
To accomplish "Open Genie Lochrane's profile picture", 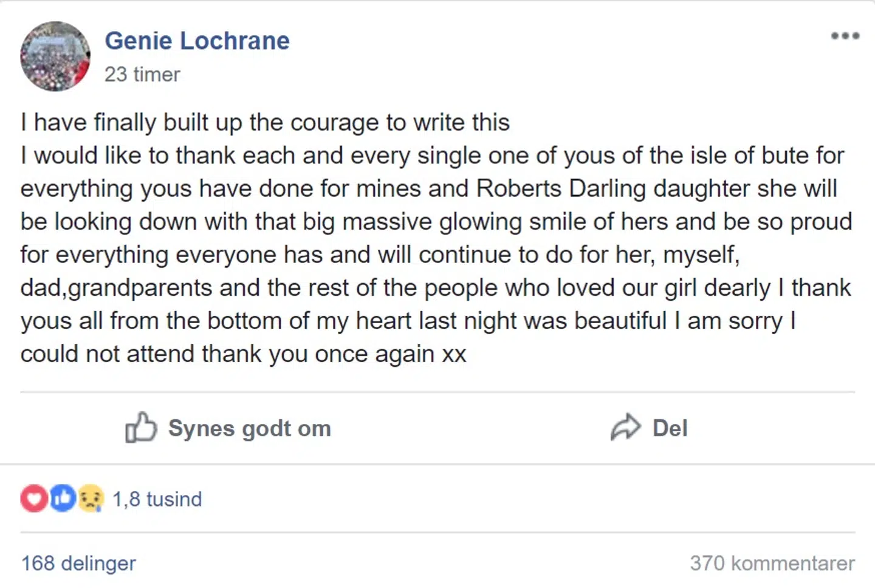I will click(x=55, y=56).
